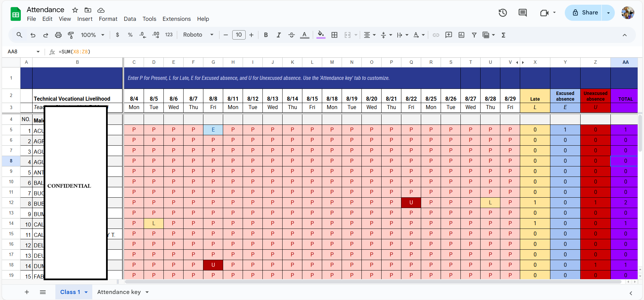Collapse the toolbar with the chevron
This screenshot has width=644, height=300.
625,35
